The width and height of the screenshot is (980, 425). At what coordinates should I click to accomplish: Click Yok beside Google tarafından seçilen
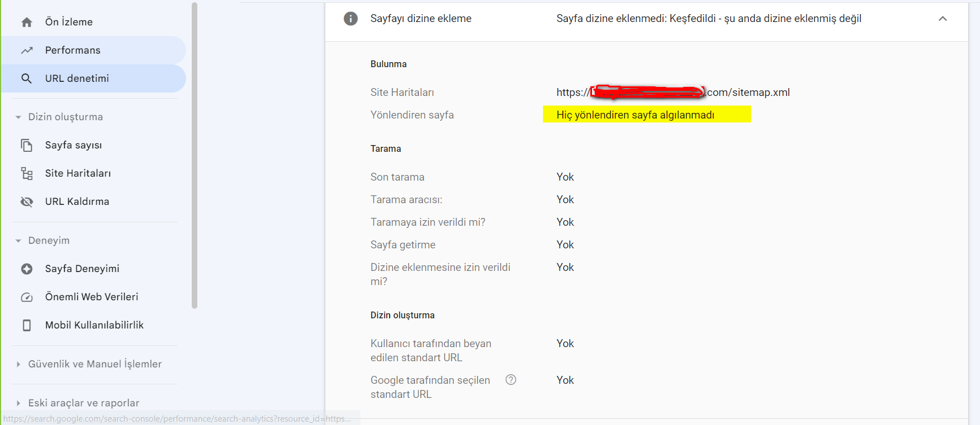tap(565, 380)
